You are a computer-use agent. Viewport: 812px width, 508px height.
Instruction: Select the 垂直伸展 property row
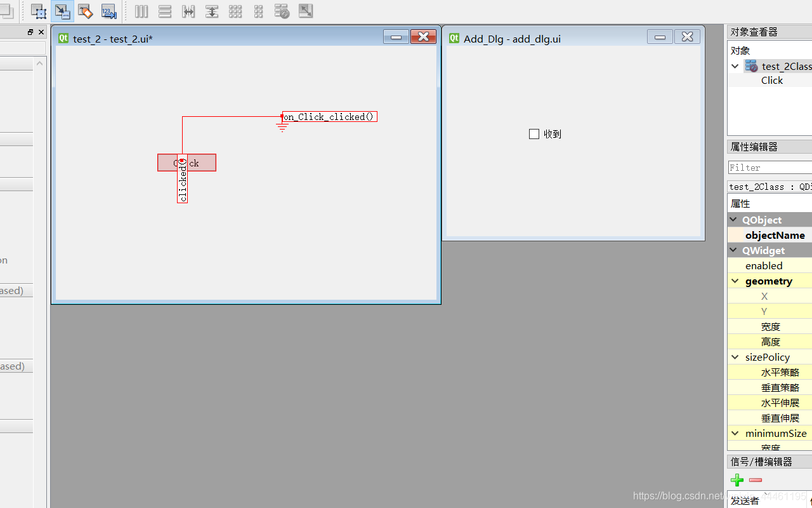pos(769,418)
